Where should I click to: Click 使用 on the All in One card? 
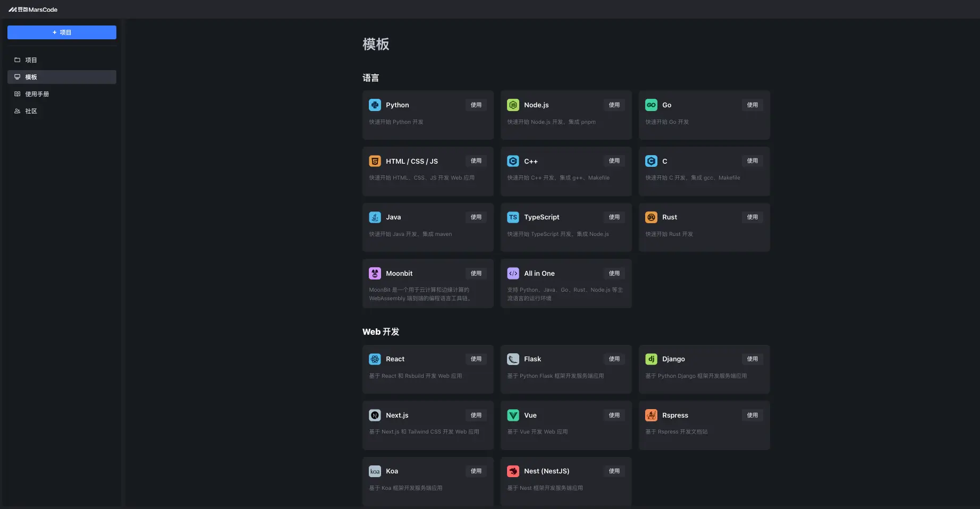(x=614, y=273)
